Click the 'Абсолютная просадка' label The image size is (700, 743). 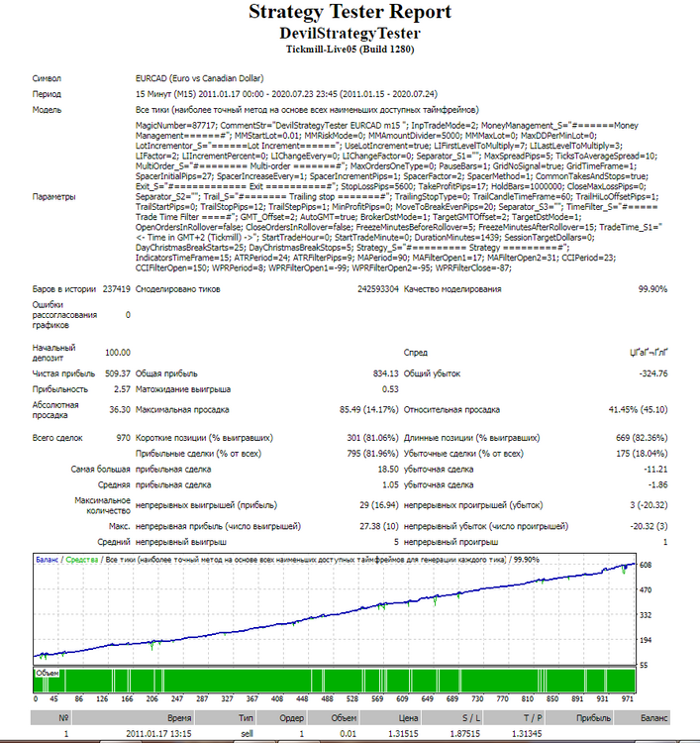tap(55, 410)
